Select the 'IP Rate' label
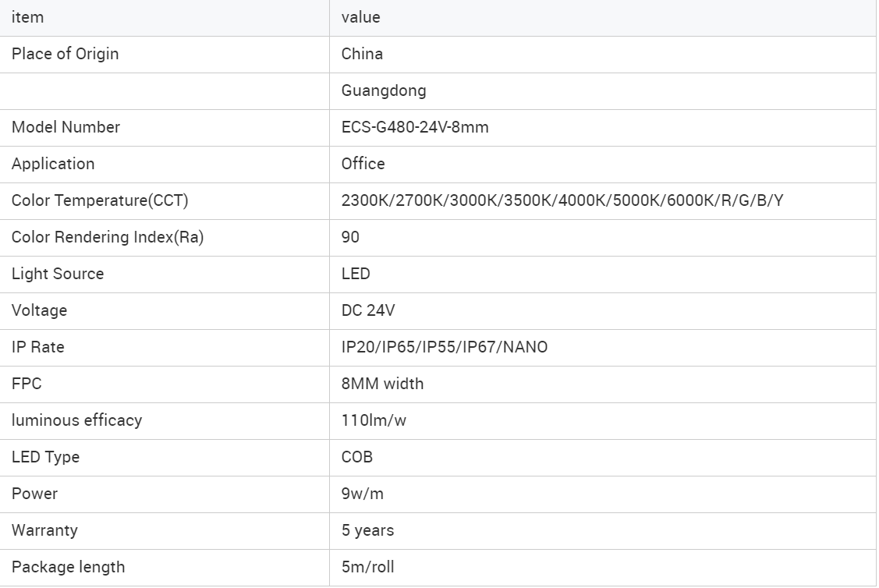879x588 pixels. [x=38, y=347]
